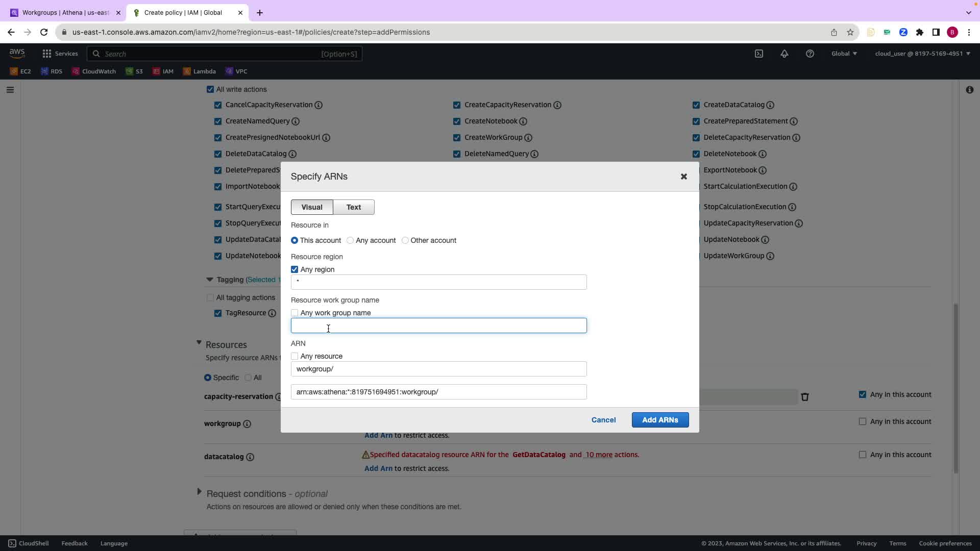Image resolution: width=980 pixels, height=551 pixels.
Task: Open the notifications bell icon
Action: pyautogui.click(x=785, y=54)
